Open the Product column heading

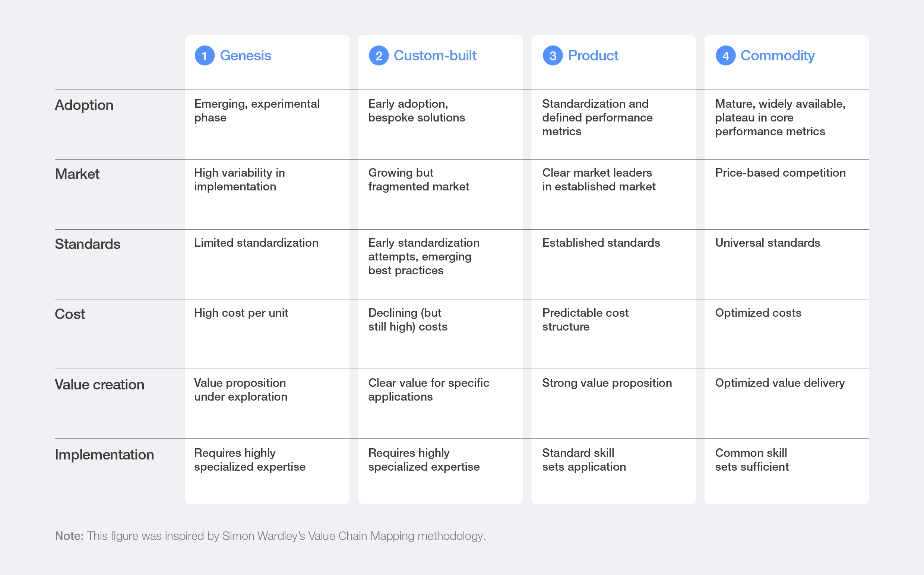pos(593,56)
